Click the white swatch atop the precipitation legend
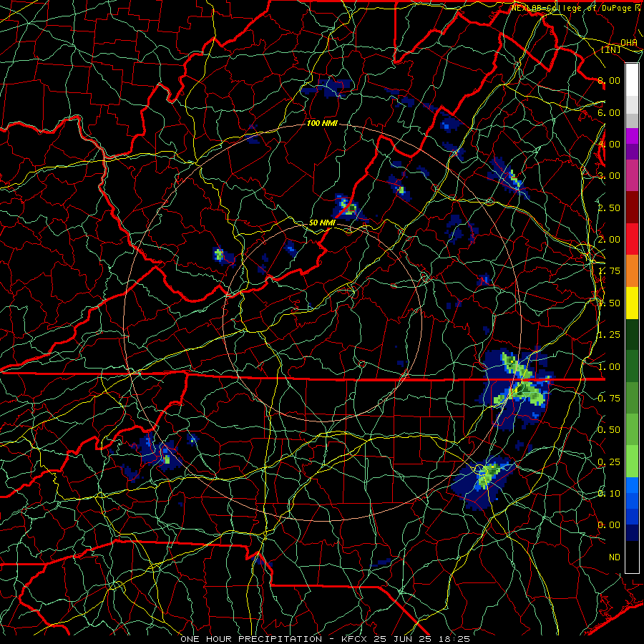Image resolution: width=644 pixels, height=644 pixels. (x=632, y=79)
